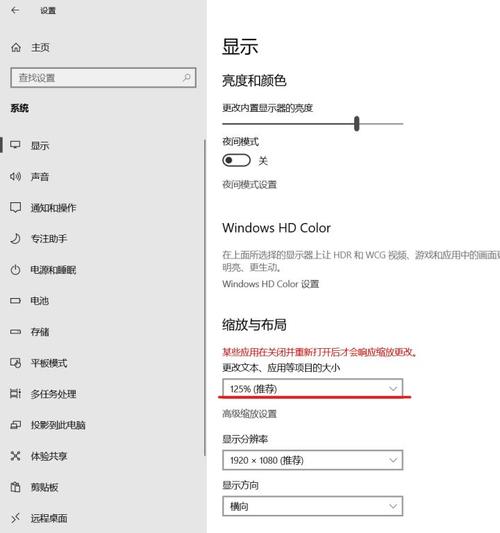Open the 夜间模式设置 link

(x=249, y=185)
